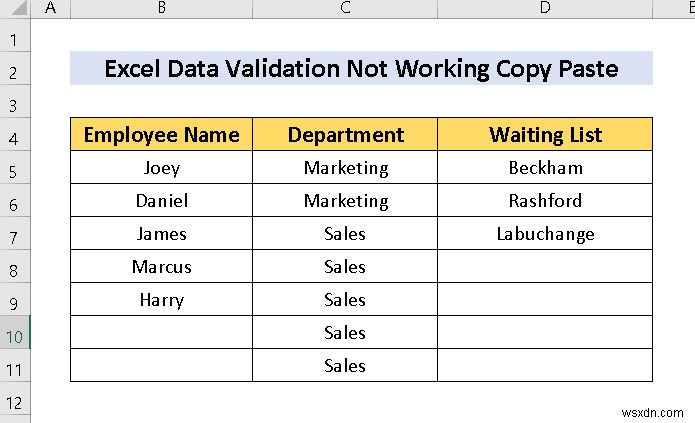Select the cell containing Joey
Viewport: 695px width, 423px height.
pos(161,168)
